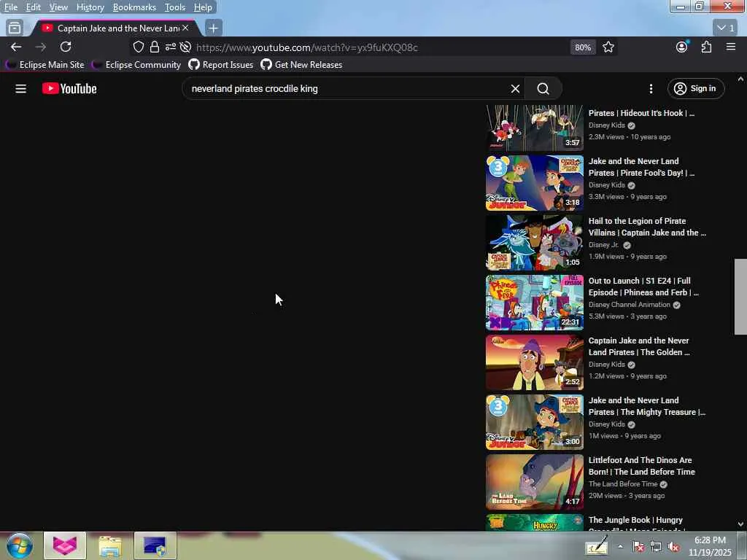
Task: Open File Explorer from taskbar
Action: (110, 545)
